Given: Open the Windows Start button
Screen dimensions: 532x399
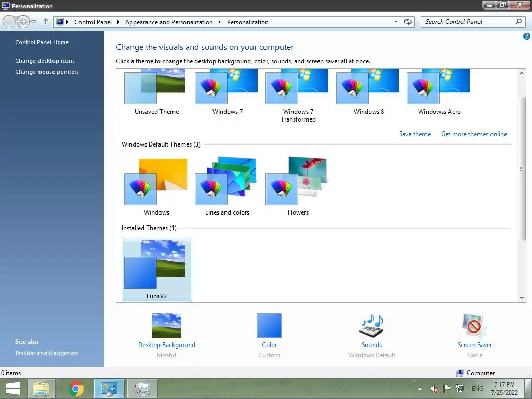Looking at the screenshot, I should tap(13, 389).
